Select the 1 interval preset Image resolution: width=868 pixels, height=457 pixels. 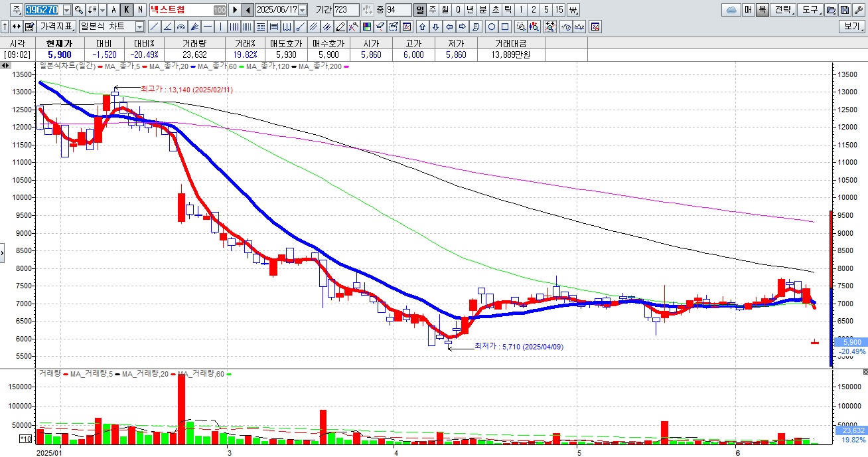click(x=521, y=10)
